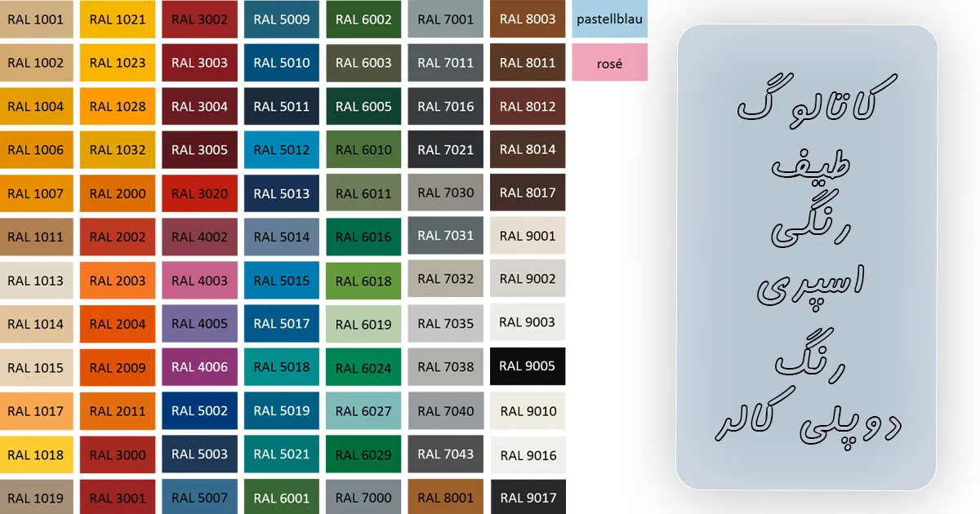Pick the RAL 6005 swatch
This screenshot has height=514, width=980.
pos(363,106)
